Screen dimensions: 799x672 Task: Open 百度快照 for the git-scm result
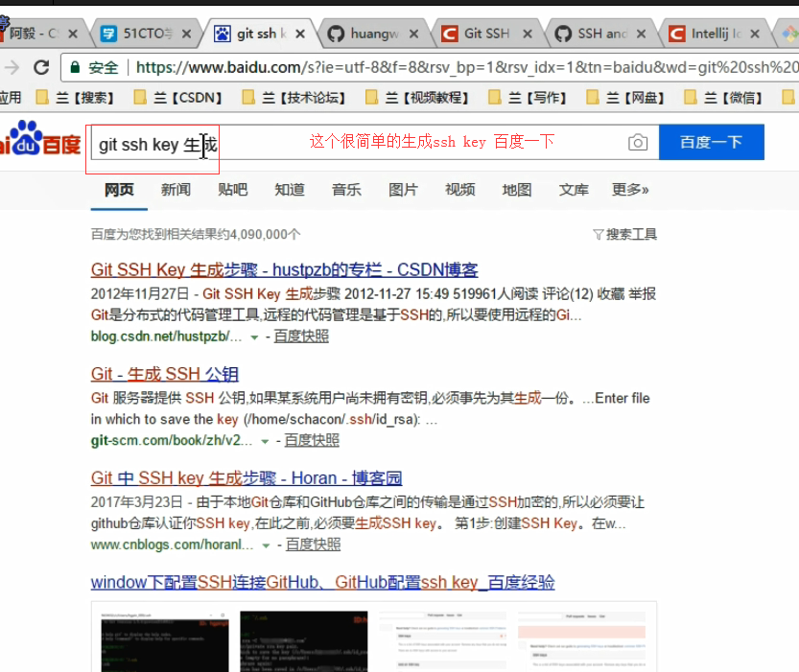pyautogui.click(x=312, y=441)
